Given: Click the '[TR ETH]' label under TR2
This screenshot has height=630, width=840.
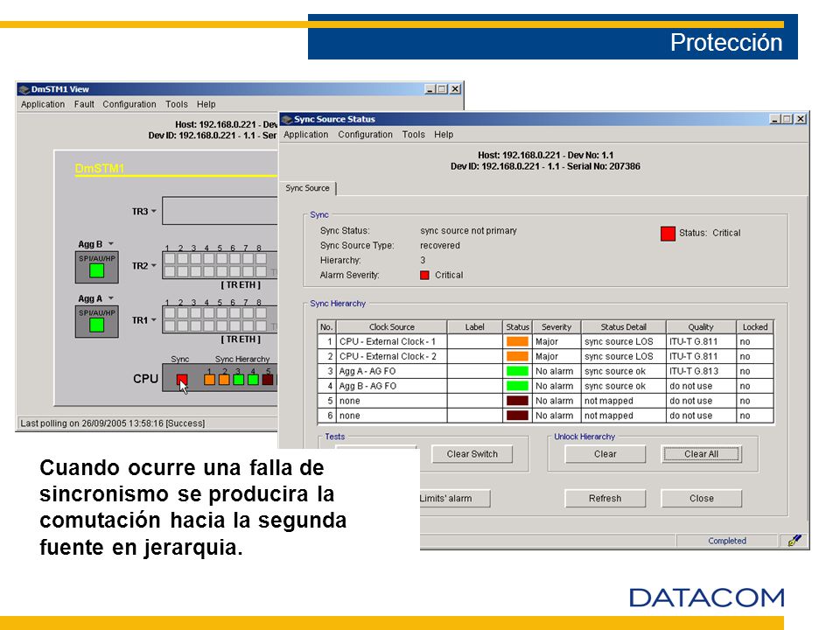Looking at the screenshot, I should (x=241, y=285).
